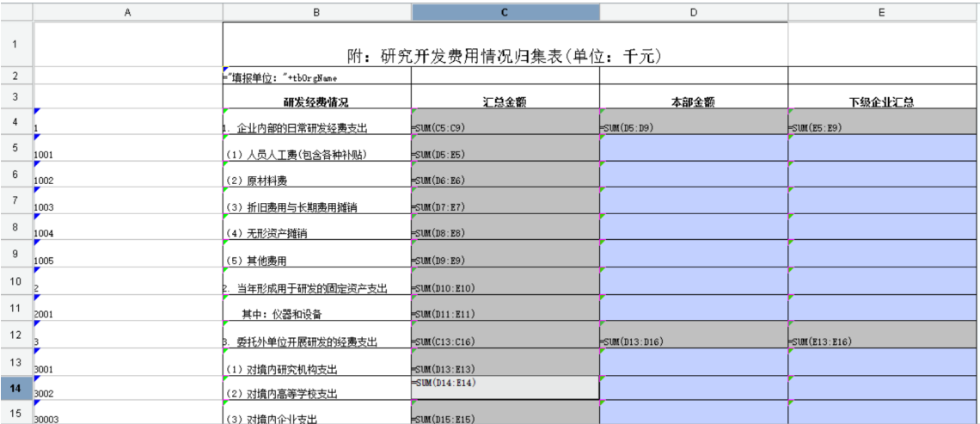Viewport: 980px width, 424px height.
Task: Click formula cell =SUM(D5:D9)
Action: (x=694, y=120)
